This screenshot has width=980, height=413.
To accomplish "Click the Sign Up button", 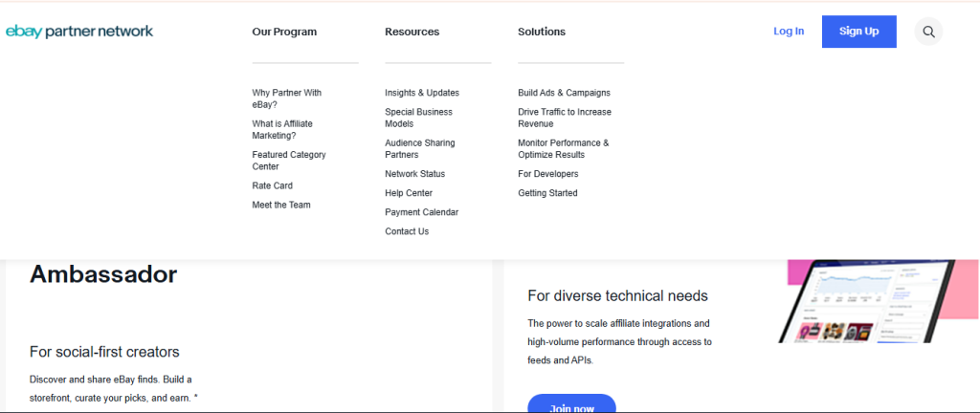I will click(858, 32).
